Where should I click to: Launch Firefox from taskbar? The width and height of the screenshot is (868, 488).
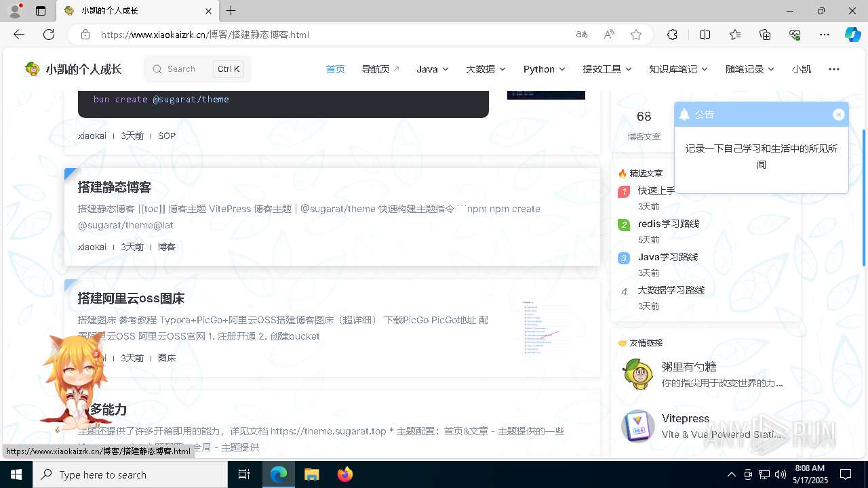345,474
